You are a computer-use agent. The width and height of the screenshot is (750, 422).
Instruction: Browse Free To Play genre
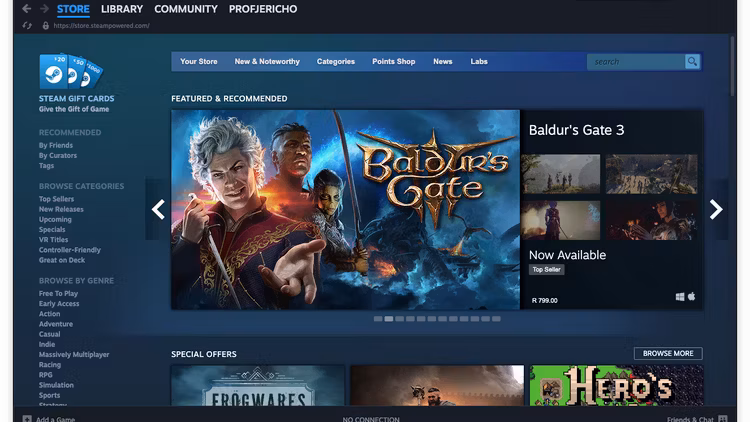pyautogui.click(x=58, y=293)
